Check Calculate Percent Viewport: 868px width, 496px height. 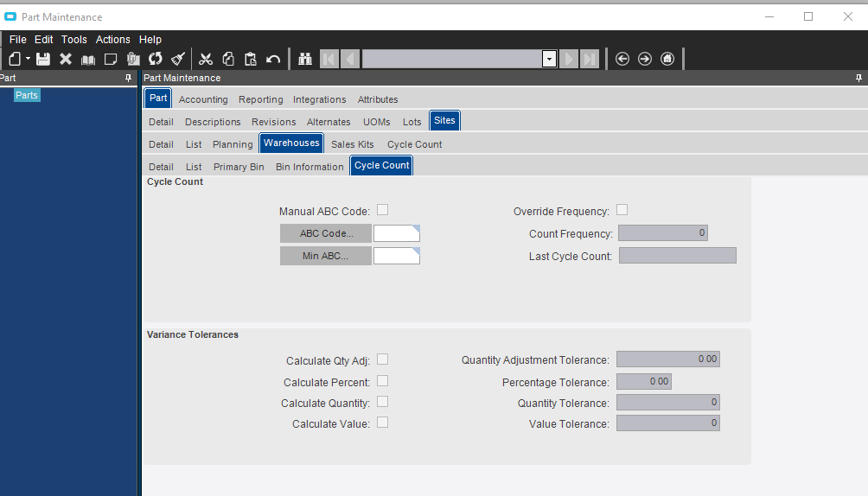(382, 381)
